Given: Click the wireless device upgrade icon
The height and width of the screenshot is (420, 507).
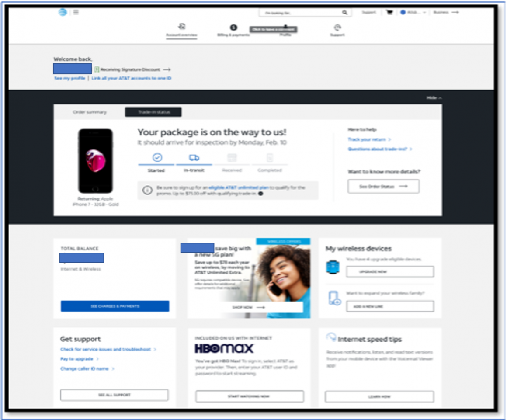Looking at the screenshot, I should tap(333, 267).
